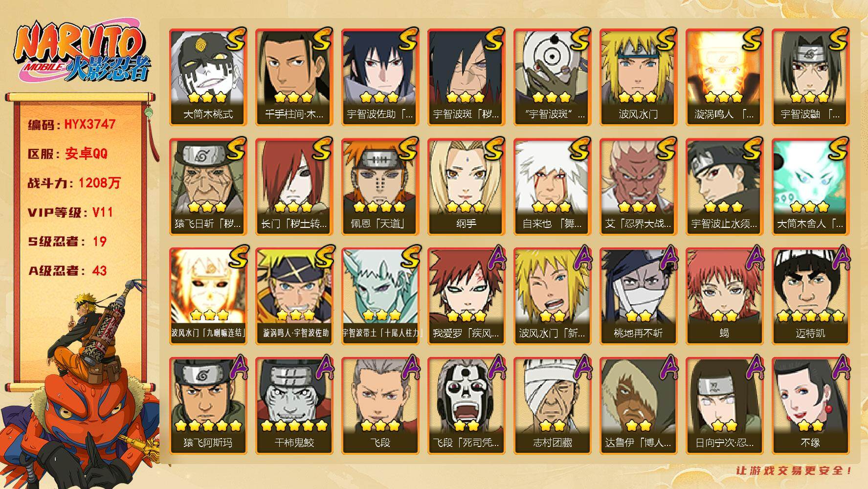
Task: Select the 大筒木桃式 ninja card
Action: click(208, 77)
